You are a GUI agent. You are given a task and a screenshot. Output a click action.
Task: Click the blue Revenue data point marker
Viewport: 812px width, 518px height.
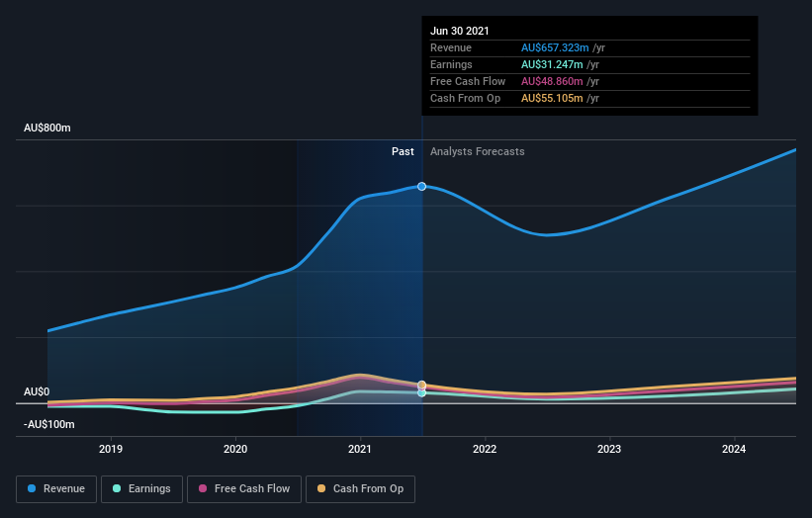[x=422, y=186]
